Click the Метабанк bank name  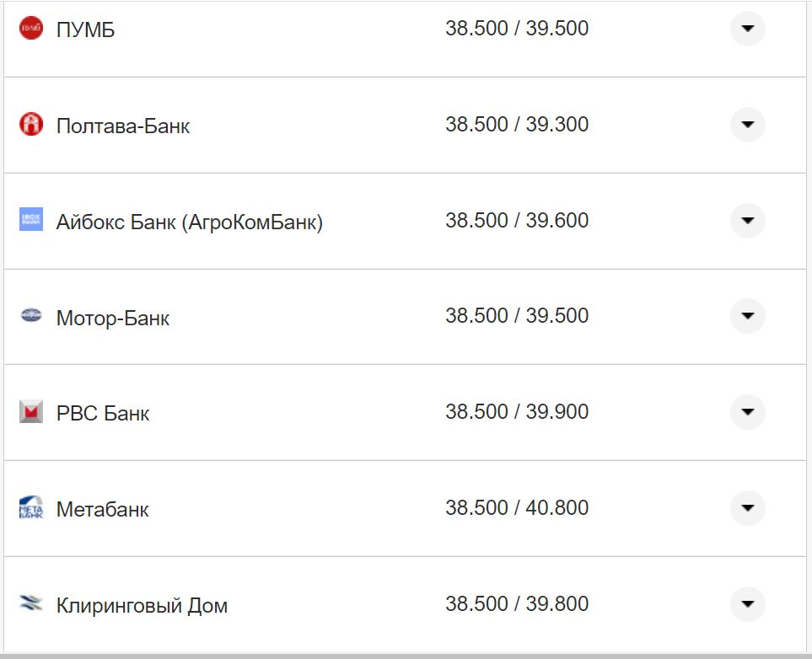(102, 510)
